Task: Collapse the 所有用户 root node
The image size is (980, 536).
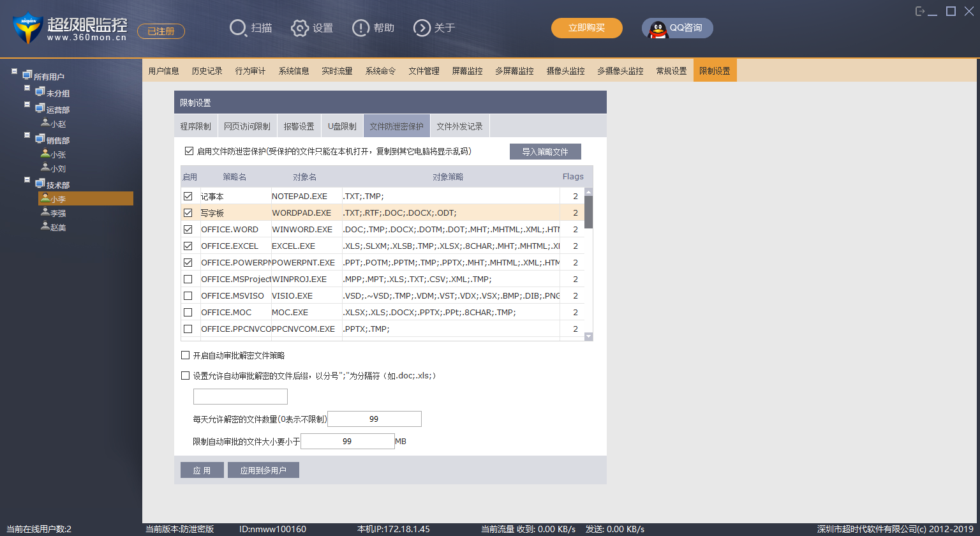Action: click(15, 71)
